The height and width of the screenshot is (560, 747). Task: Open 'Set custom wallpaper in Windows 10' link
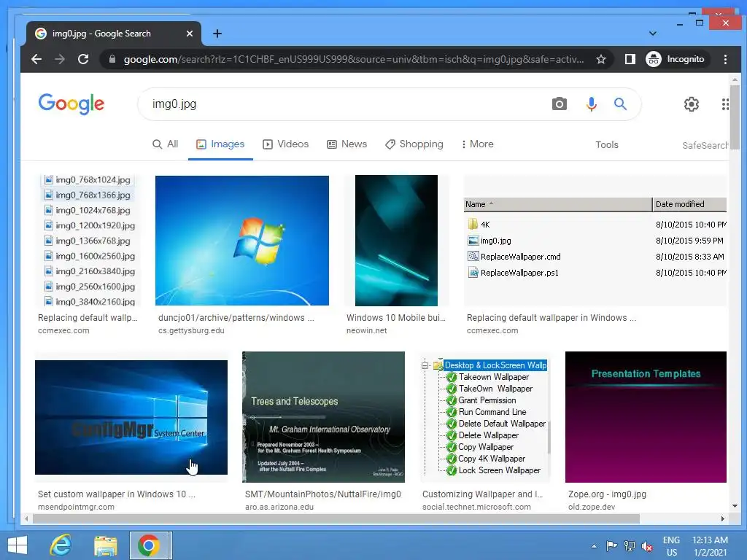pos(117,494)
